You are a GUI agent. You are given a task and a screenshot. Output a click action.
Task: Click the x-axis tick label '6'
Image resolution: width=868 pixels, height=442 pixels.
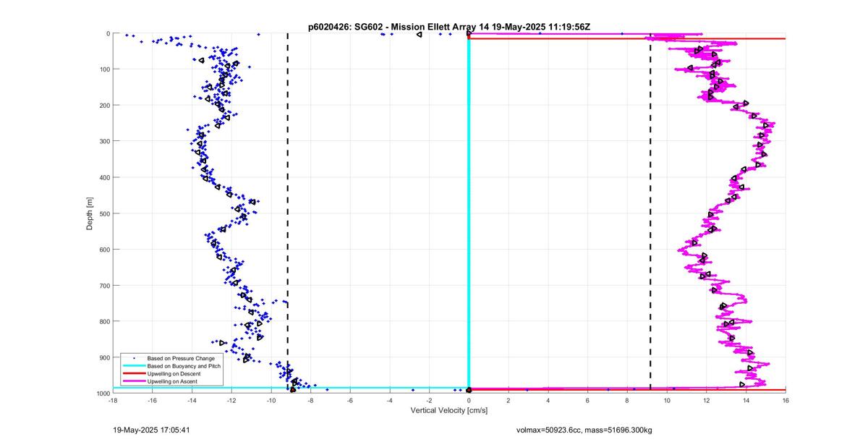587,400
